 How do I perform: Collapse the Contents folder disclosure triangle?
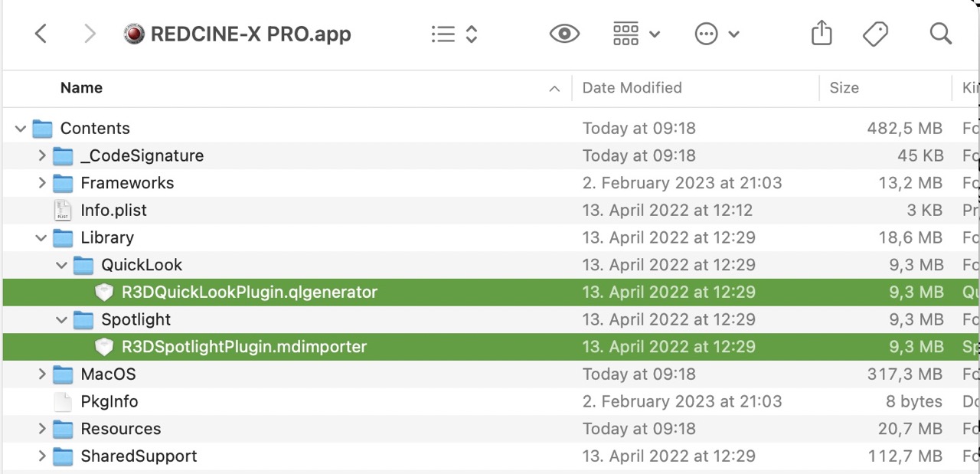coord(21,129)
